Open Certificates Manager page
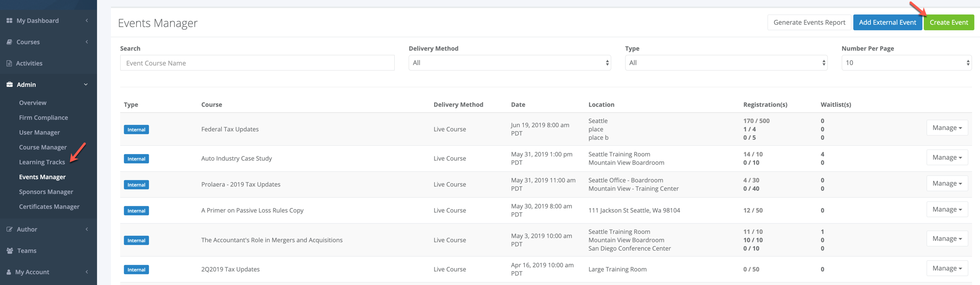Viewport: 980px width, 285px height. 49,207
